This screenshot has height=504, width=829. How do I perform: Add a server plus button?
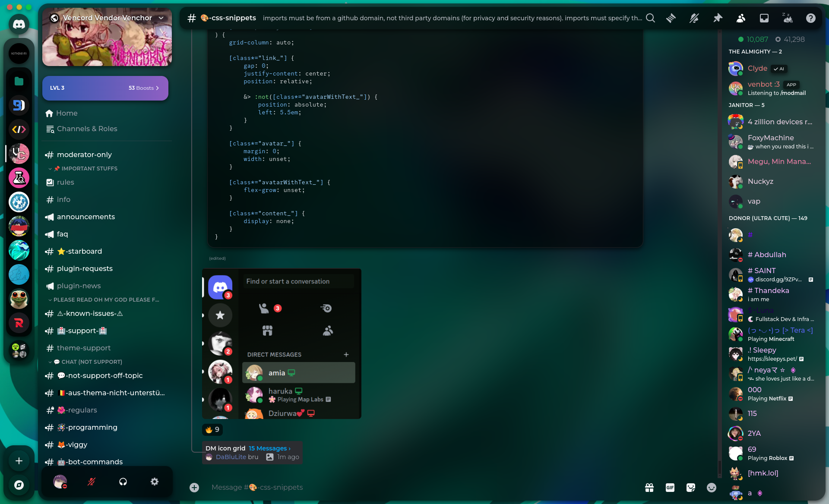click(19, 461)
